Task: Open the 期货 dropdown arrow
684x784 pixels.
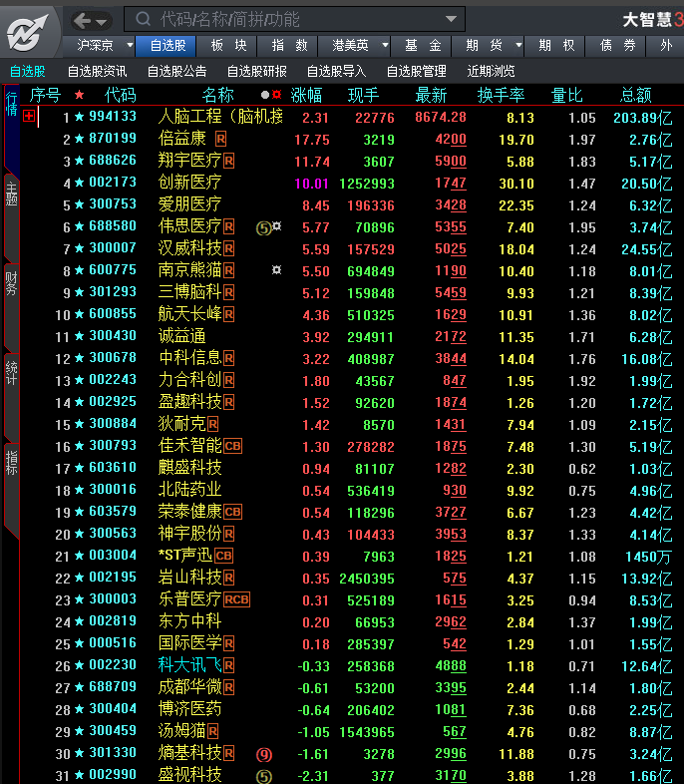Action: coord(518,46)
